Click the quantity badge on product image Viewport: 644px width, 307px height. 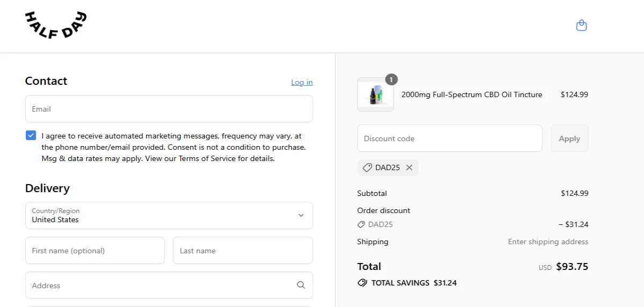click(391, 79)
